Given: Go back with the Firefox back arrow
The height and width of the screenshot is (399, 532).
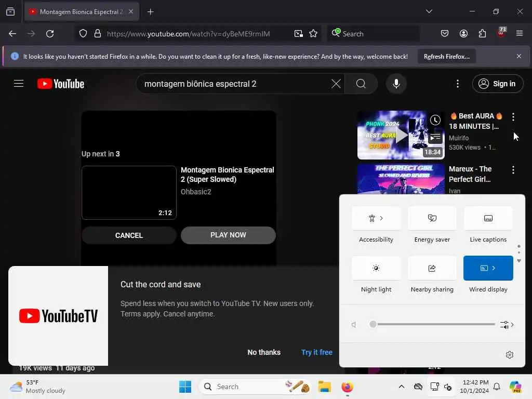Looking at the screenshot, I should point(12,34).
